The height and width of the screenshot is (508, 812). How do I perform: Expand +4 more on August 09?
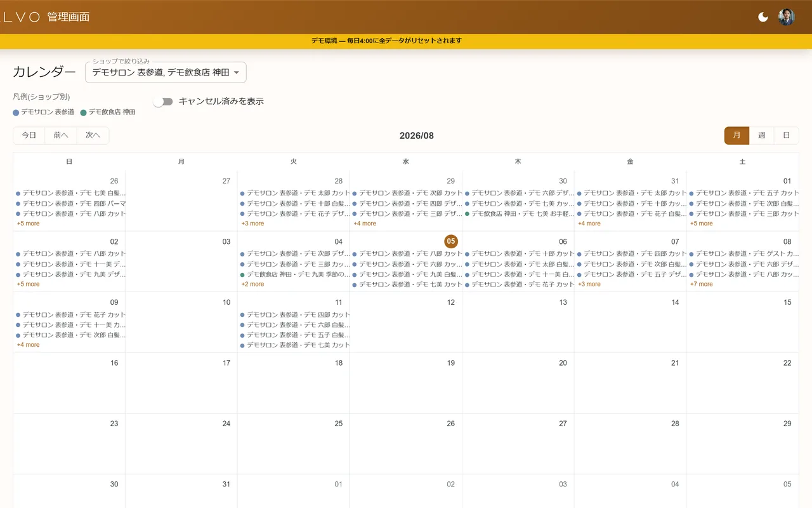tap(29, 345)
